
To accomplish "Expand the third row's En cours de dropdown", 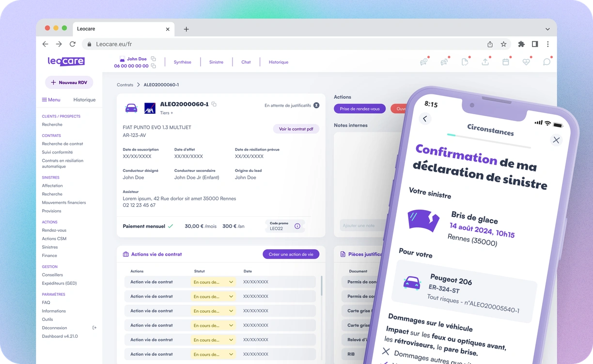I will click(x=213, y=311).
